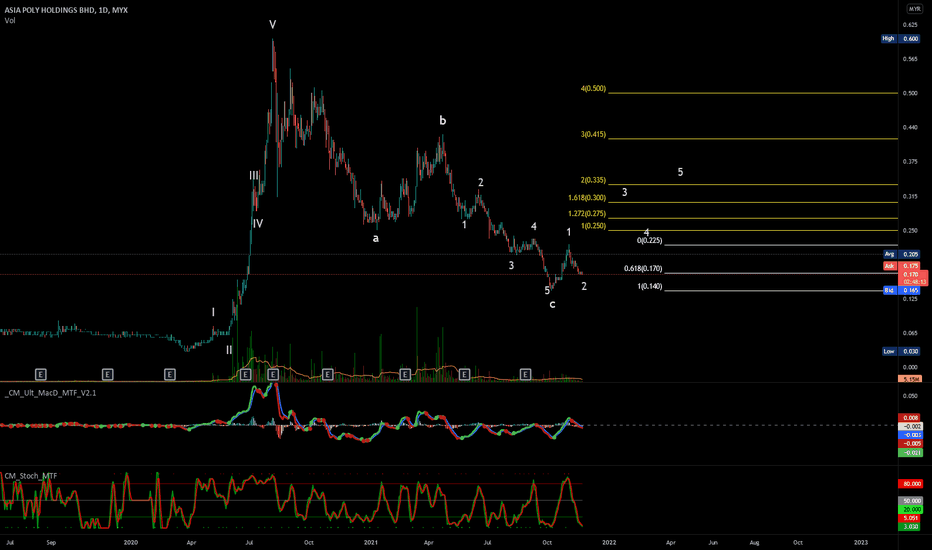Viewport: 932px width, 550px height.
Task: Open the MYR currency selector
Action: 914,9
